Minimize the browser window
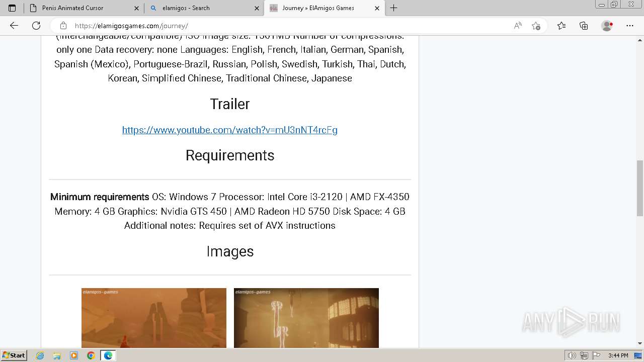This screenshot has height=362, width=644. pos(602,5)
